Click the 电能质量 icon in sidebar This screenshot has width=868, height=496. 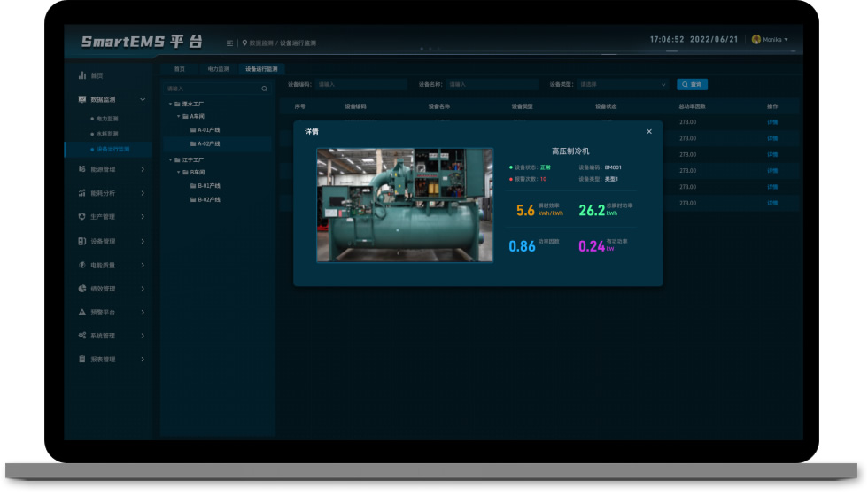[82, 265]
